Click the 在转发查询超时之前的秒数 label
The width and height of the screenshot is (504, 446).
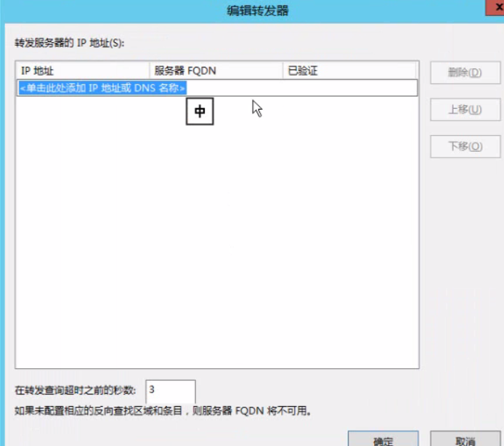[76, 390]
